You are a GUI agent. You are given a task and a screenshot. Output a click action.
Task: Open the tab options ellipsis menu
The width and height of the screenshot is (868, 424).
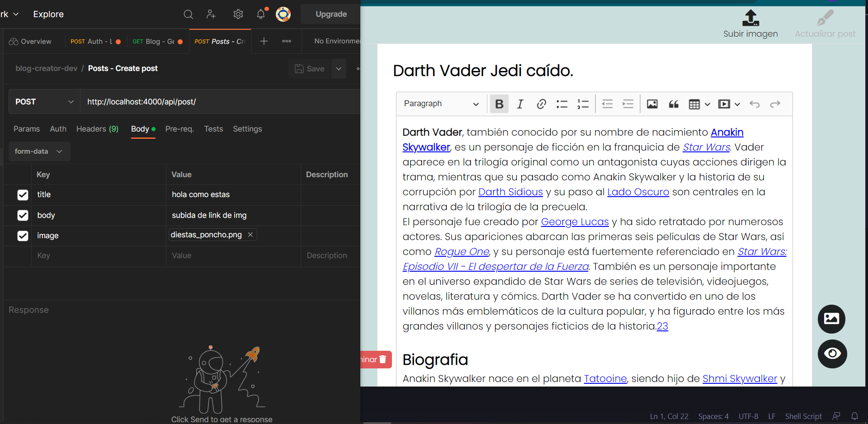pos(287,41)
